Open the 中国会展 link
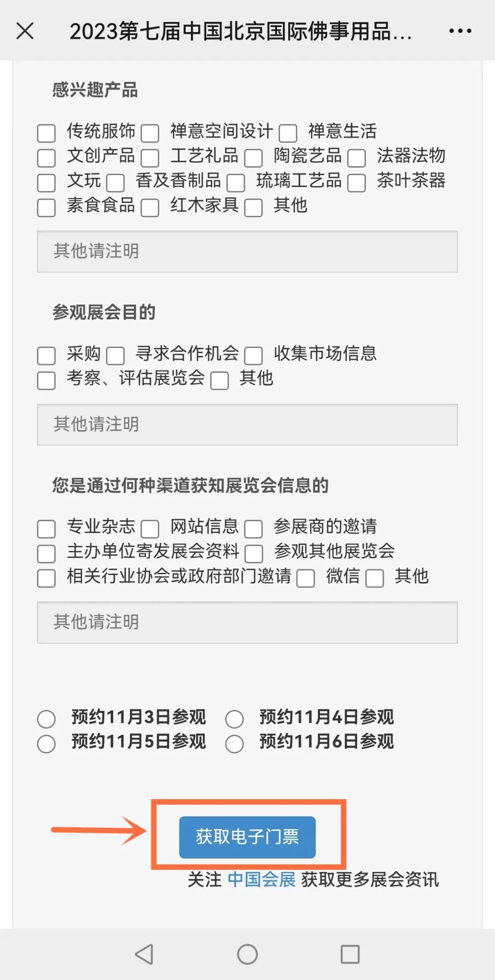This screenshot has height=980, width=495. [261, 879]
